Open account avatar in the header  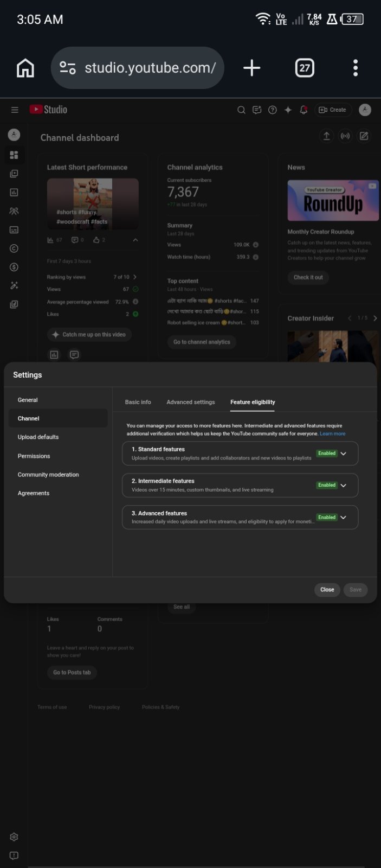click(365, 110)
